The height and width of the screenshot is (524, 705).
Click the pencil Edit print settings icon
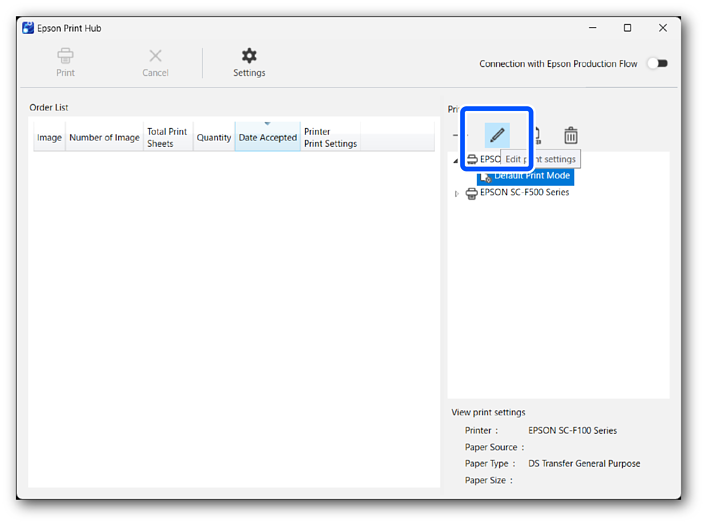coord(497,135)
